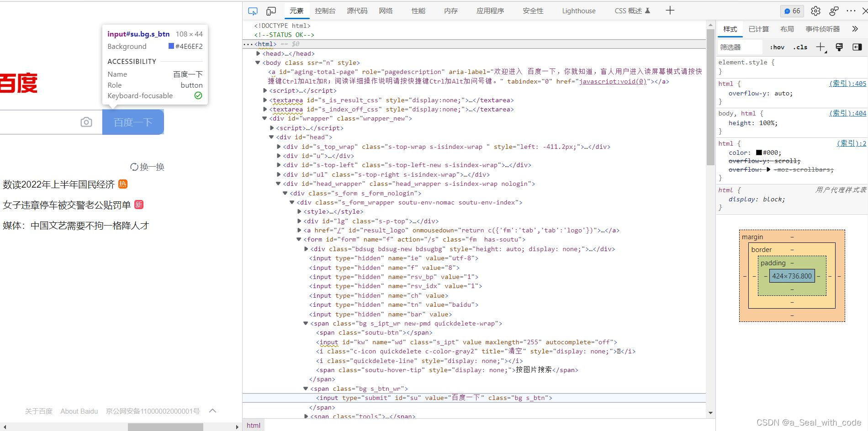The height and width of the screenshot is (431, 868).
Task: Open 事件侦听器 event listeners tab
Action: (823, 29)
